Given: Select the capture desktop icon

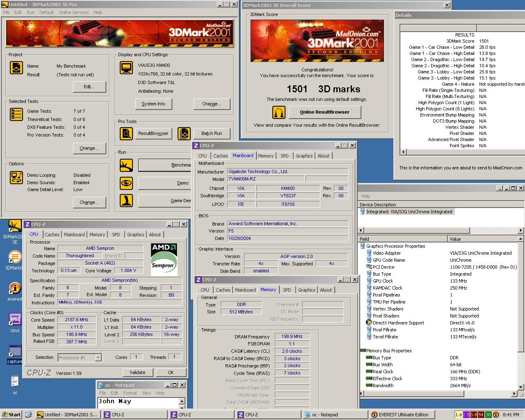Looking at the screenshot, I should click(x=15, y=354).
